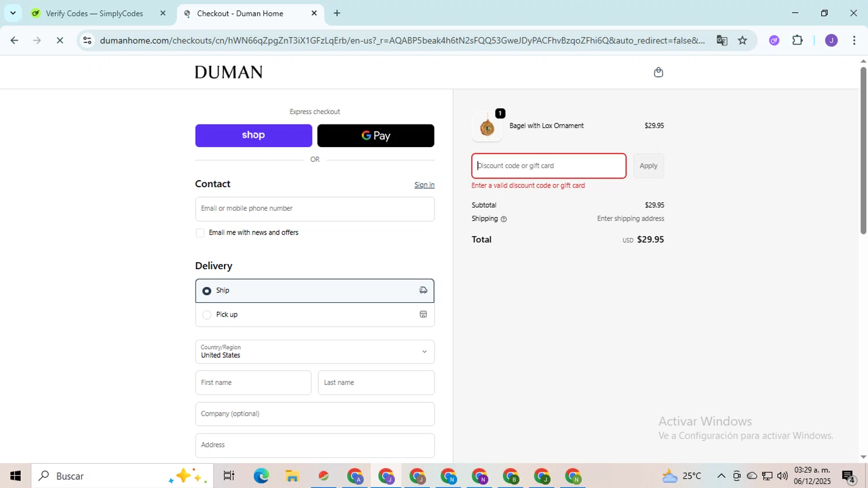Open Task View on the taskbar
This screenshot has width=868, height=488.
(229, 476)
